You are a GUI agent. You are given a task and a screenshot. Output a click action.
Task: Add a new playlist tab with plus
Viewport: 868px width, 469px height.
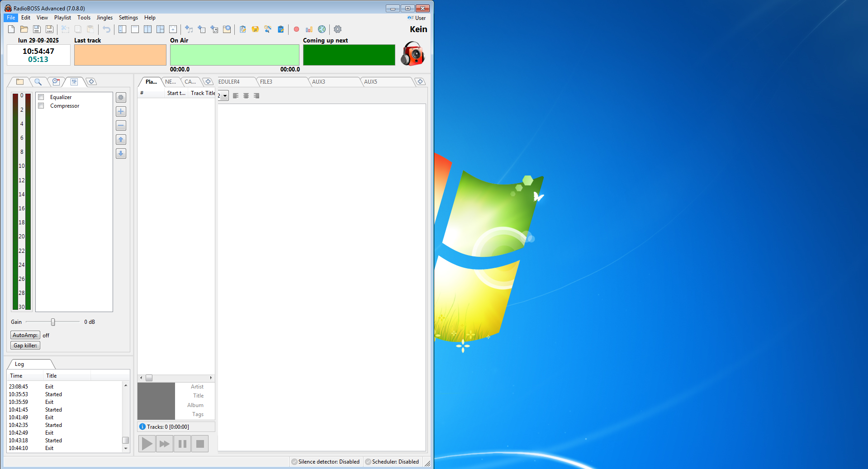tap(208, 82)
